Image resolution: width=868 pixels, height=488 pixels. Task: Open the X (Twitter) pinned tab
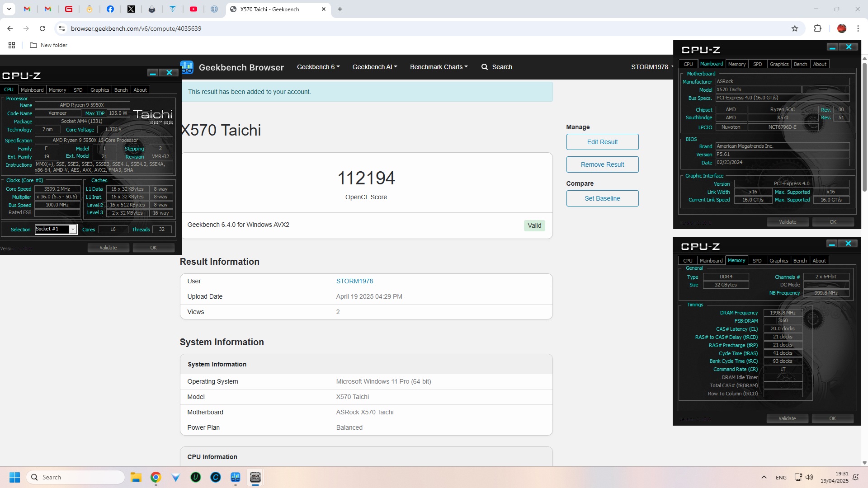pos(131,9)
